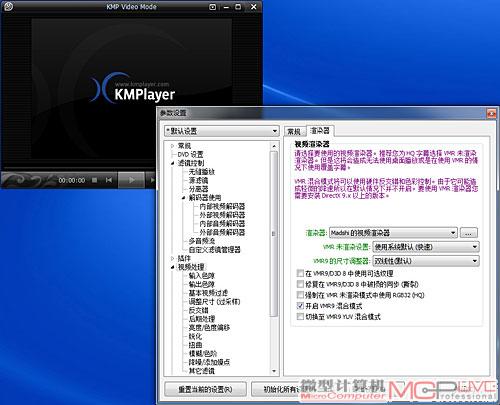The width and height of the screenshot is (500, 405).
Task: Select 调整尺寸 (过采样) in the tree
Action: [214, 302]
